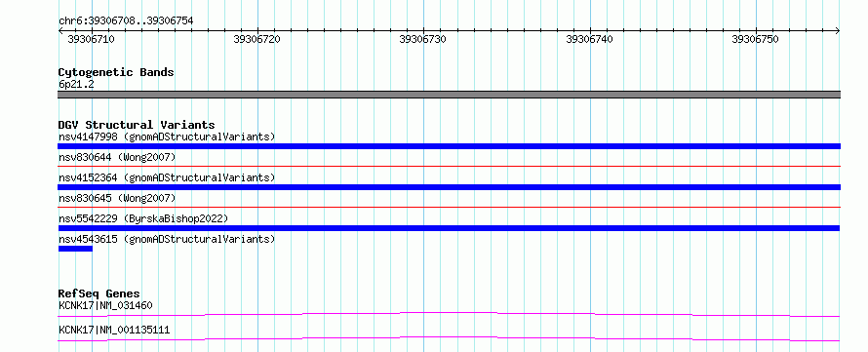868x352 pixels.
Task: Open variant nsv830645 (Wong2007) label
Action: [117, 198]
